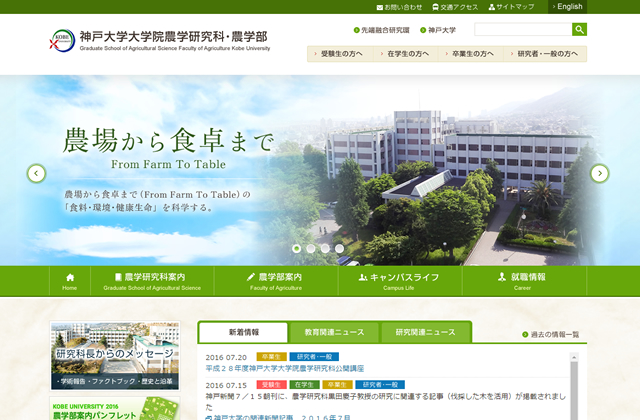Image resolution: width=640 pixels, height=420 pixels.
Task: Select the fourth carousel indicator dot
Action: point(340,249)
